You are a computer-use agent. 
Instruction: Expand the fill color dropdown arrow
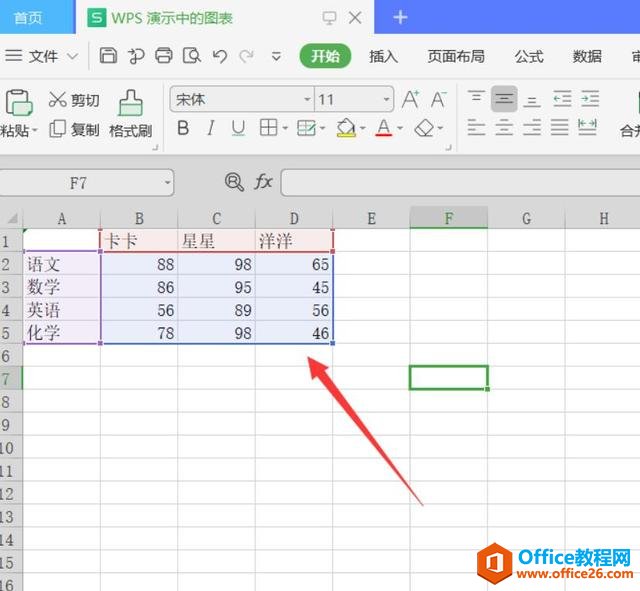[362, 128]
